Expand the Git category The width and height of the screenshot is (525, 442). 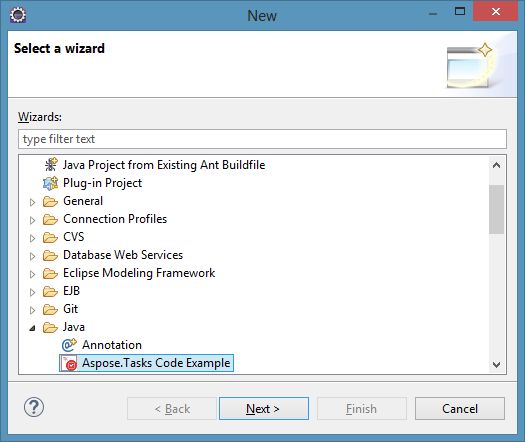(32, 310)
